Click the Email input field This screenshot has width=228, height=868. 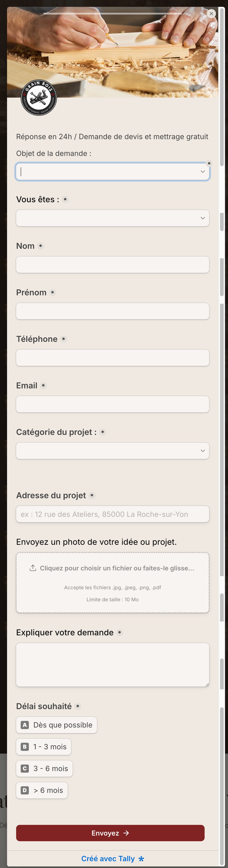coord(113,404)
